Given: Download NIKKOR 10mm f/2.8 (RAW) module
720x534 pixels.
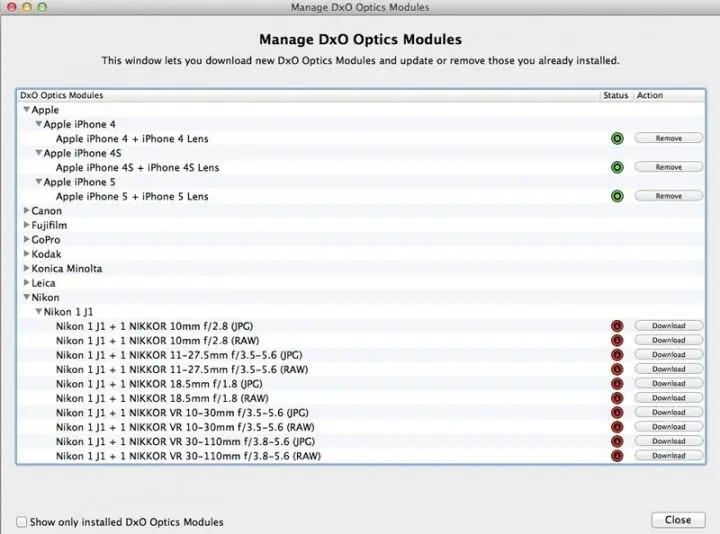Looking at the screenshot, I should (669, 340).
